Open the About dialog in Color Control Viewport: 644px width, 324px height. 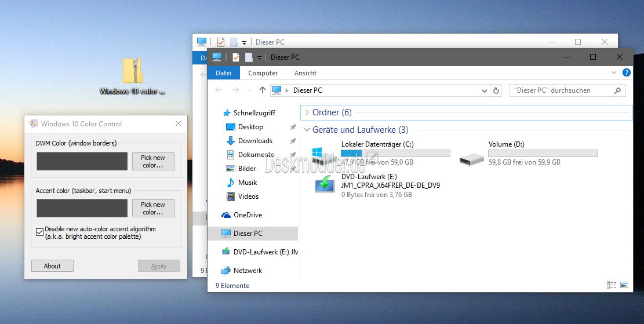[x=52, y=265]
